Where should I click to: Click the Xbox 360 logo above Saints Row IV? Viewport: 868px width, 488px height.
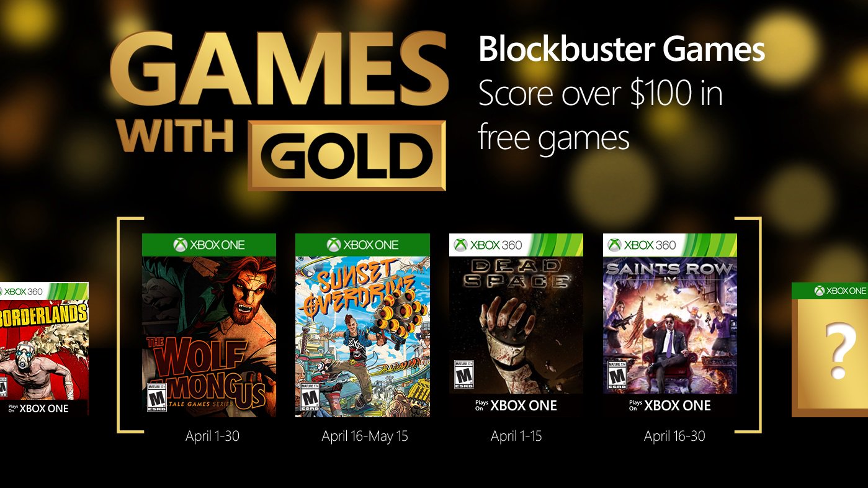coord(614,245)
